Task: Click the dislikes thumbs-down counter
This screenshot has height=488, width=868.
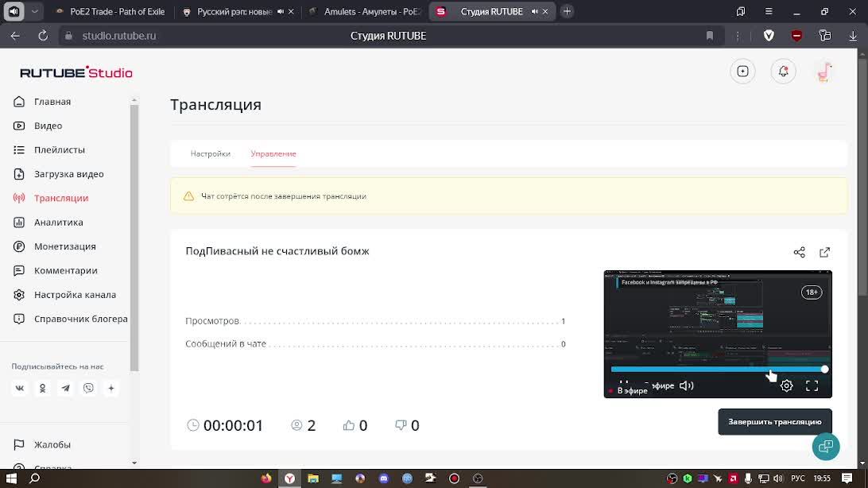Action: click(x=407, y=425)
